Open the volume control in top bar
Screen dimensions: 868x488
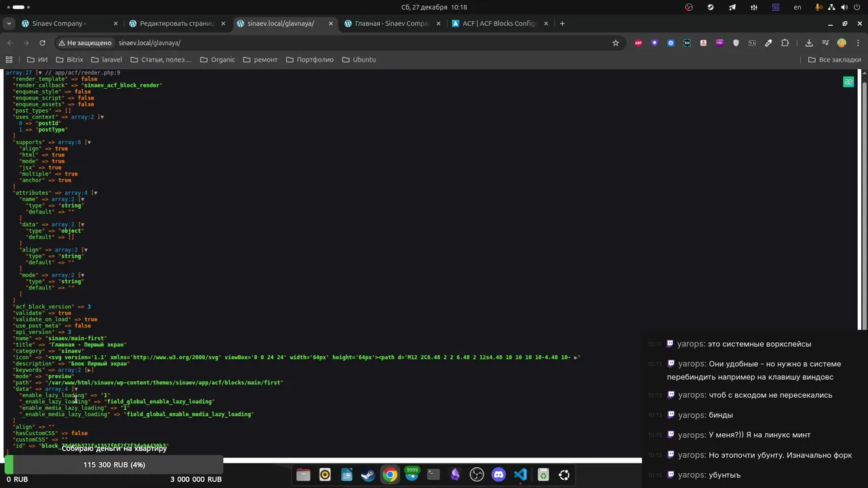(845, 7)
